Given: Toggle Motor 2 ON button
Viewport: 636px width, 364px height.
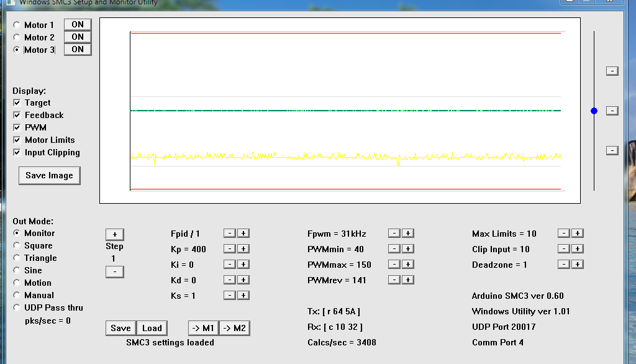Looking at the screenshot, I should [78, 37].
